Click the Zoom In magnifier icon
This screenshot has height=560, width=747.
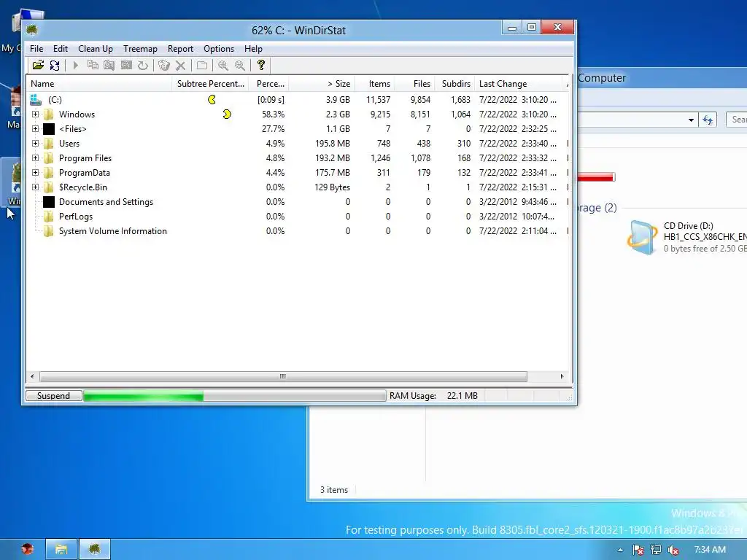coord(223,65)
